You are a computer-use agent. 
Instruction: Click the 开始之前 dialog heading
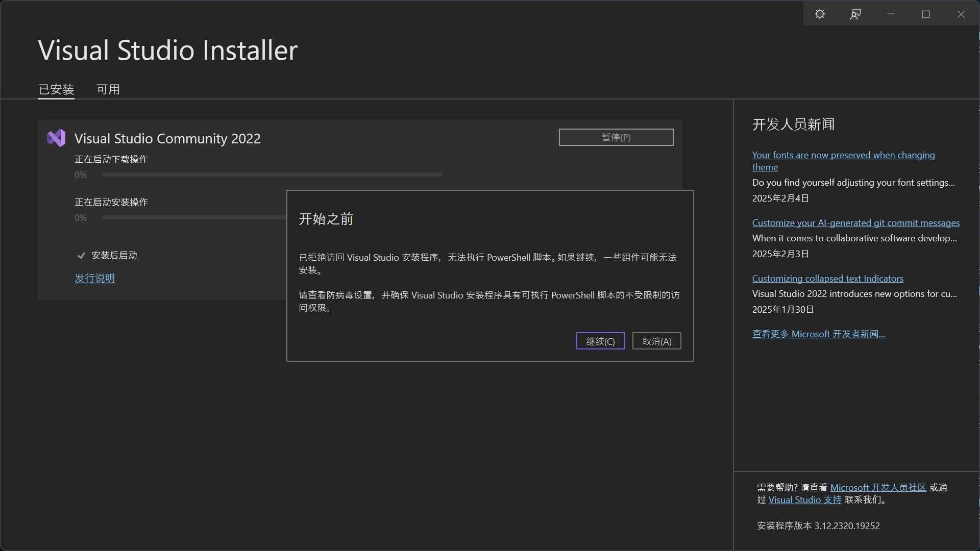tap(326, 219)
